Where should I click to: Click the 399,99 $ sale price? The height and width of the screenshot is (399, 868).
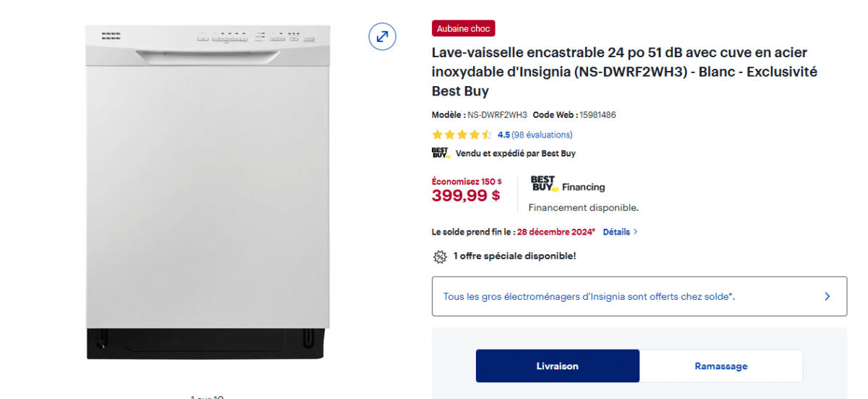[466, 195]
